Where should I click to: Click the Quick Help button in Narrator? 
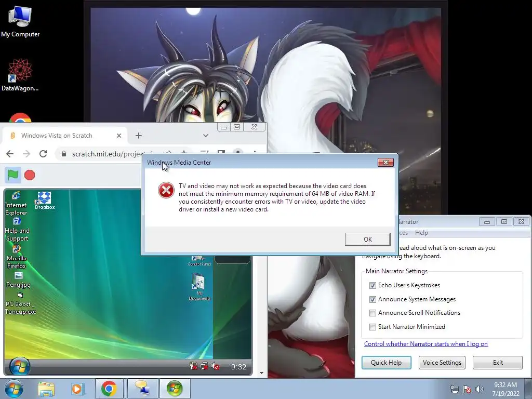click(x=386, y=362)
